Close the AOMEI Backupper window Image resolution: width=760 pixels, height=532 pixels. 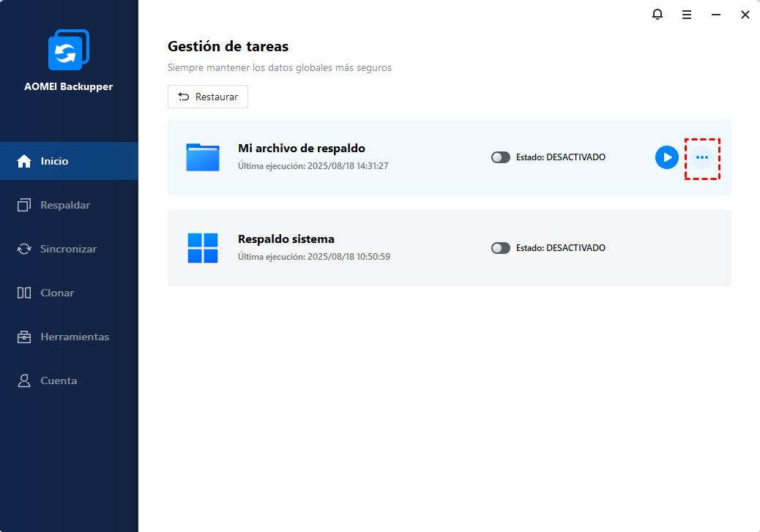pyautogui.click(x=745, y=15)
